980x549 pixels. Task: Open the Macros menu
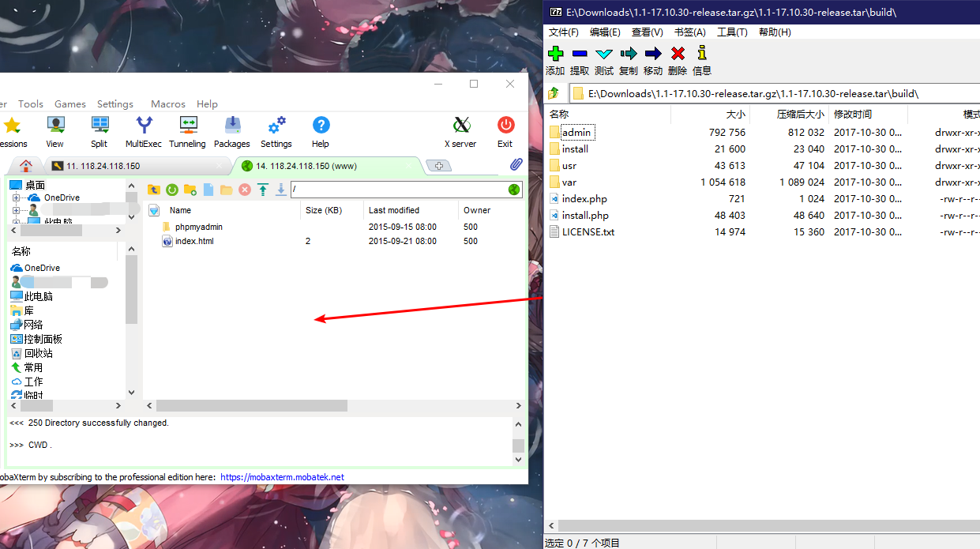(x=167, y=104)
